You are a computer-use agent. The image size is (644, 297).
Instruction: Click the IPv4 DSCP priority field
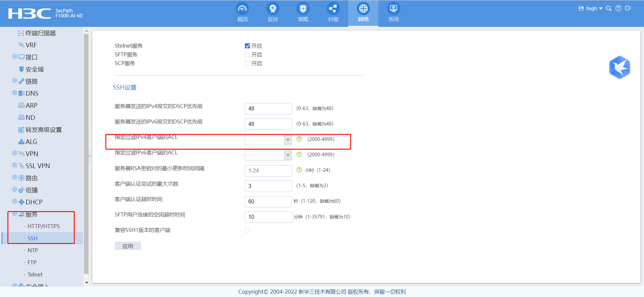point(268,109)
